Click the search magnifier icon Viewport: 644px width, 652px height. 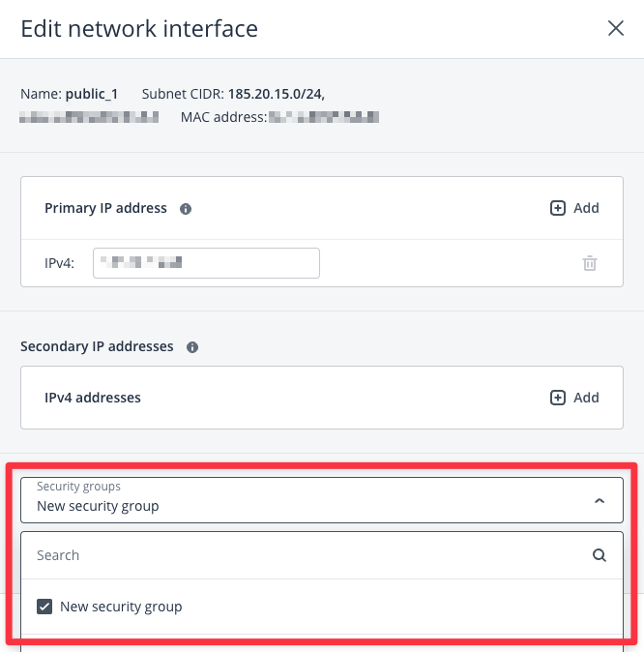click(600, 555)
